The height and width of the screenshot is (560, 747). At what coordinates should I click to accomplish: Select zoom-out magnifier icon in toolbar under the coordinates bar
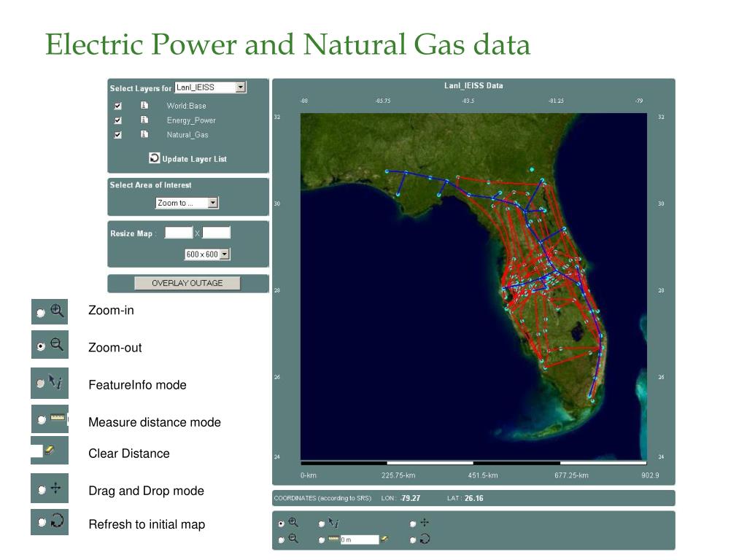coord(293,539)
